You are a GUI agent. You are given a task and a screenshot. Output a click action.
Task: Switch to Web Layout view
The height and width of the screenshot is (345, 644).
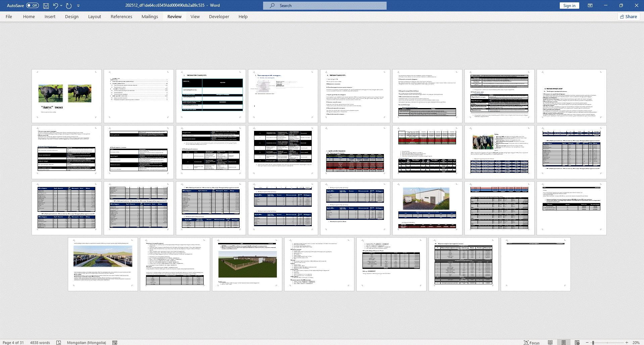pyautogui.click(x=577, y=343)
